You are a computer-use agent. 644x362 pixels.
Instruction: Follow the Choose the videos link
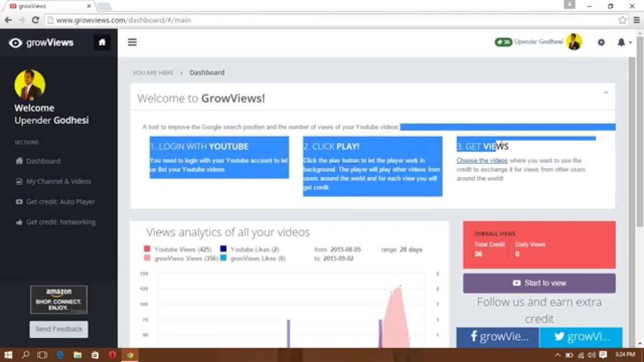point(482,160)
